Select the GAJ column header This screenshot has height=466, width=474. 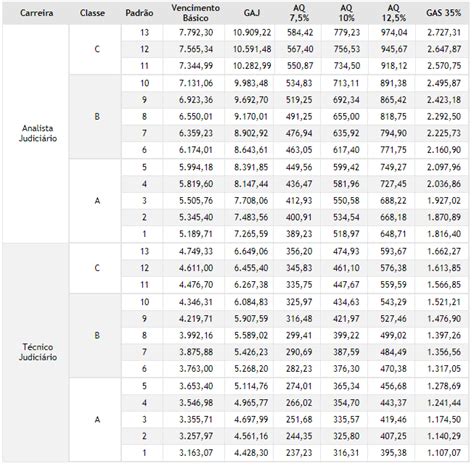click(252, 13)
